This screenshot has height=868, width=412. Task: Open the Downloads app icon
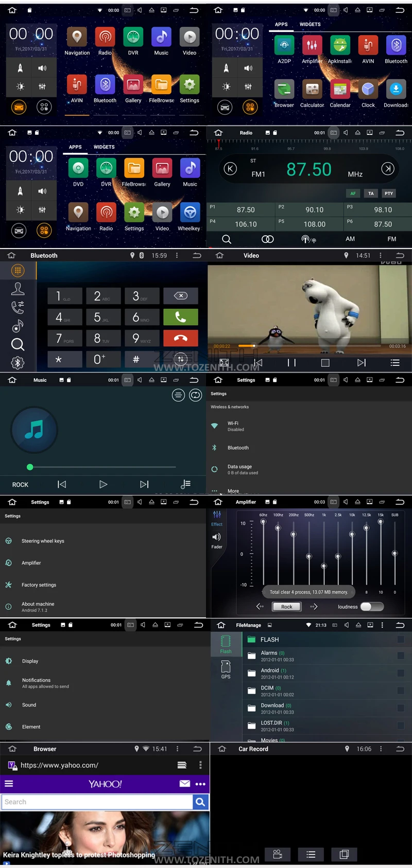coord(396,89)
